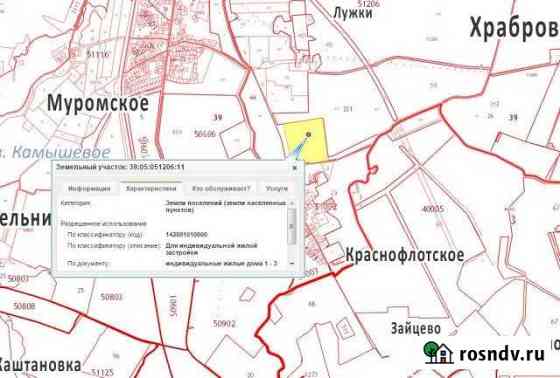Click the Храбров town label
Viewport: 560px width, 378px height.
click(x=514, y=28)
